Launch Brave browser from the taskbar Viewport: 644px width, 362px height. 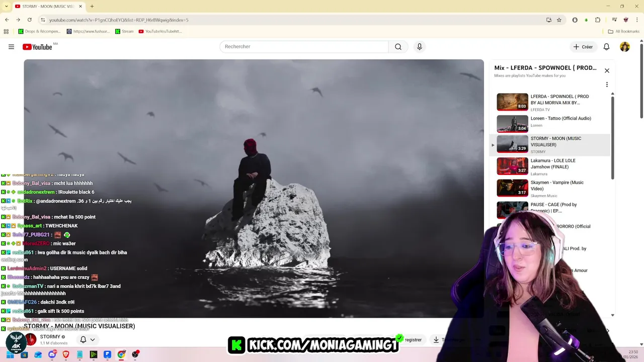[66, 354]
